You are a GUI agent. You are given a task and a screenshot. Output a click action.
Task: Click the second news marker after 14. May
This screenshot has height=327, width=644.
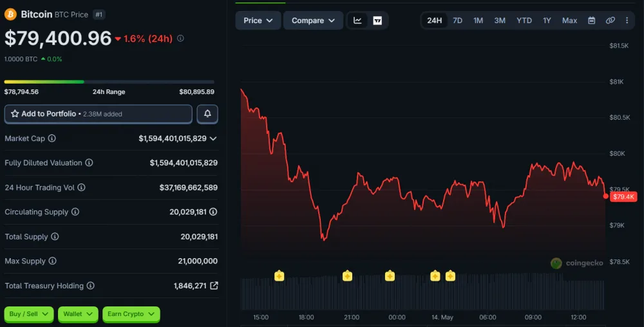point(450,276)
